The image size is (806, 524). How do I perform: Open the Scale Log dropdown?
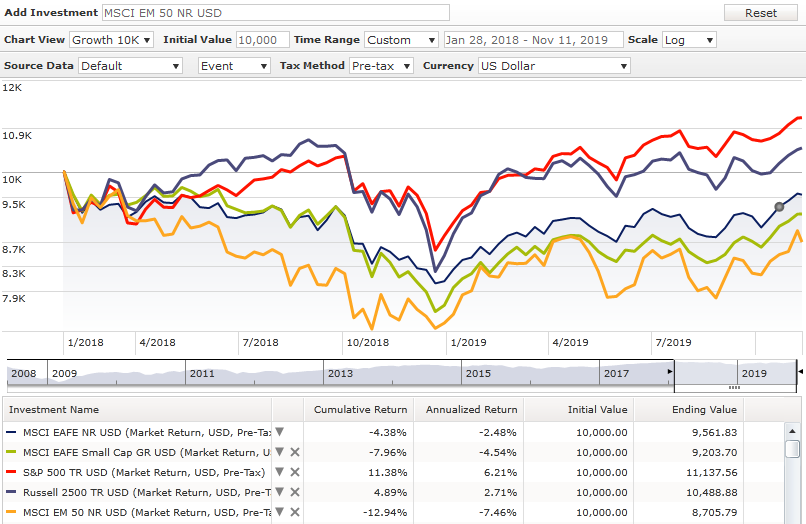click(x=689, y=40)
